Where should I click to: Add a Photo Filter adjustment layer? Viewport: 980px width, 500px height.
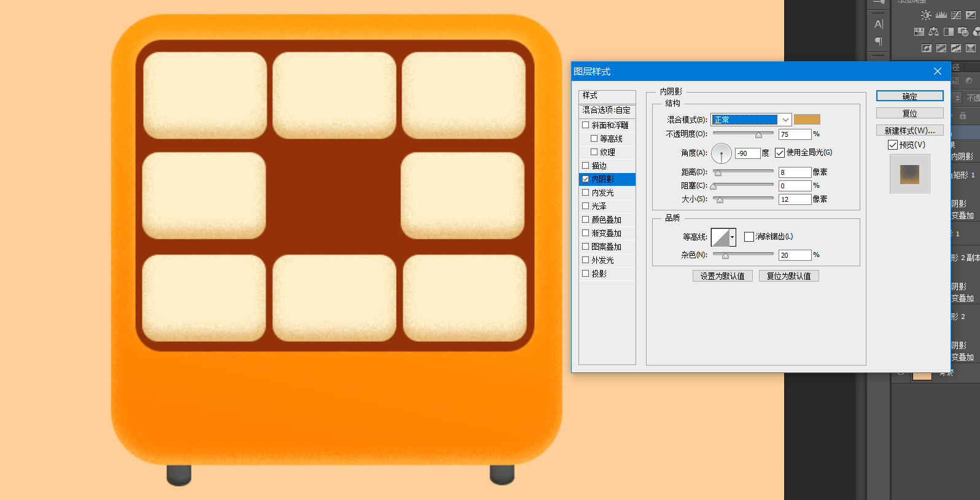[x=963, y=31]
